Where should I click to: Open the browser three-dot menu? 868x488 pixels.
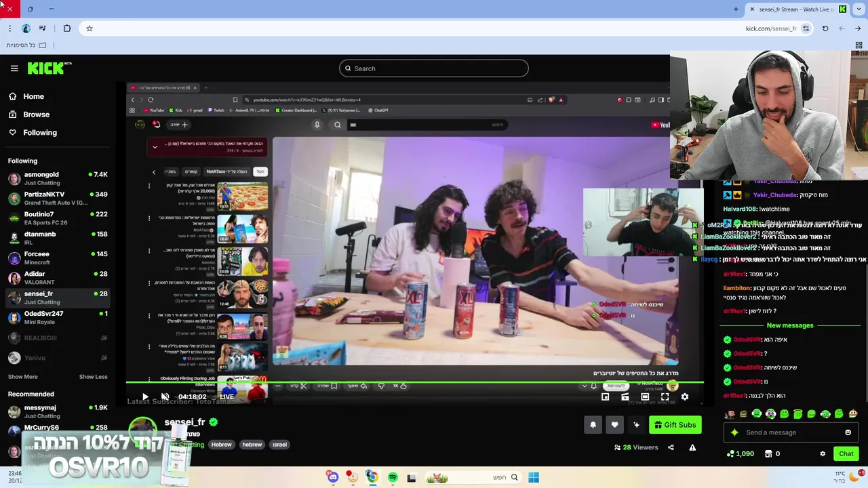point(9,28)
